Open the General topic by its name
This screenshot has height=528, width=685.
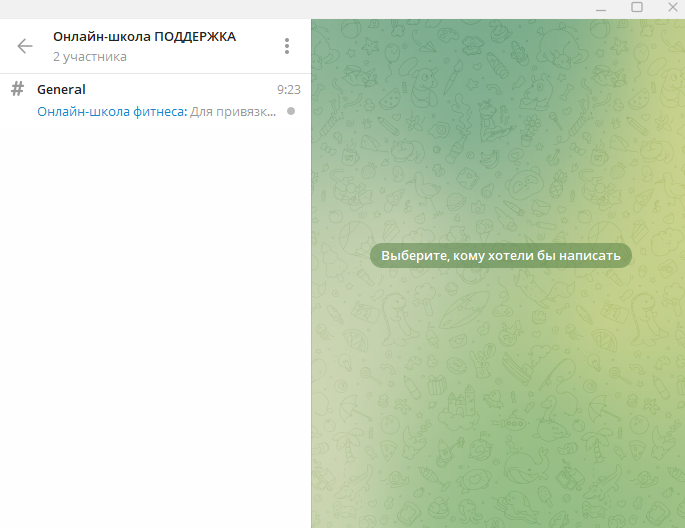pos(61,89)
